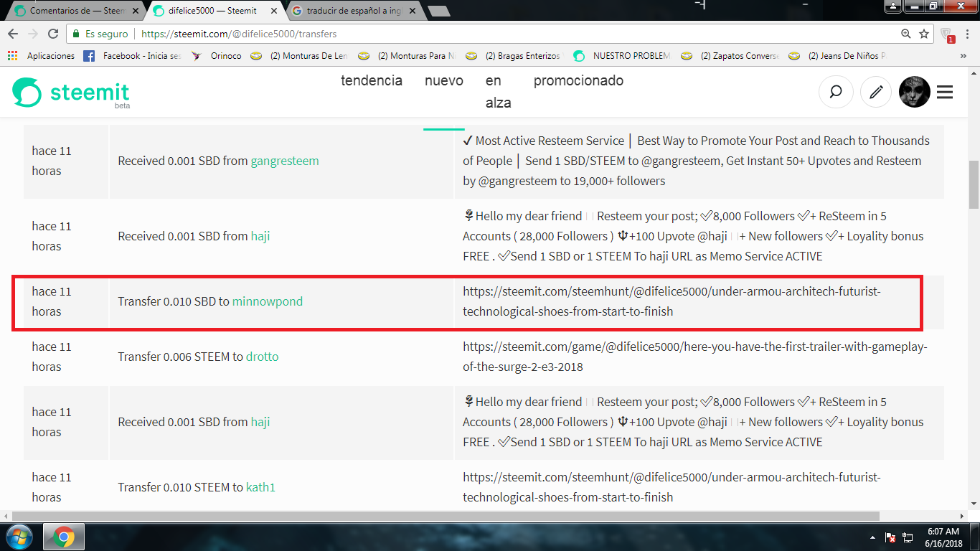Click the zoom magnifier icon in the address bar
The image size is (980, 551).
tap(906, 34)
